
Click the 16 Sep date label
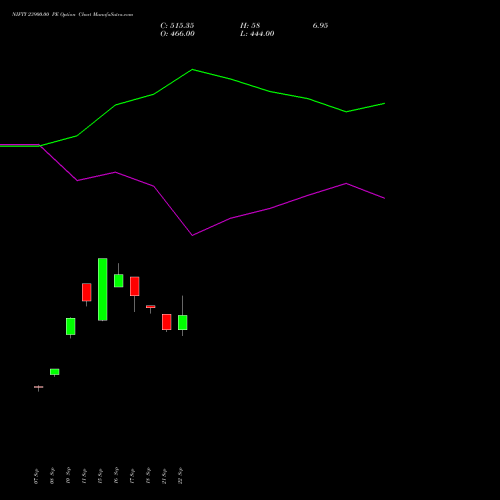(116, 476)
